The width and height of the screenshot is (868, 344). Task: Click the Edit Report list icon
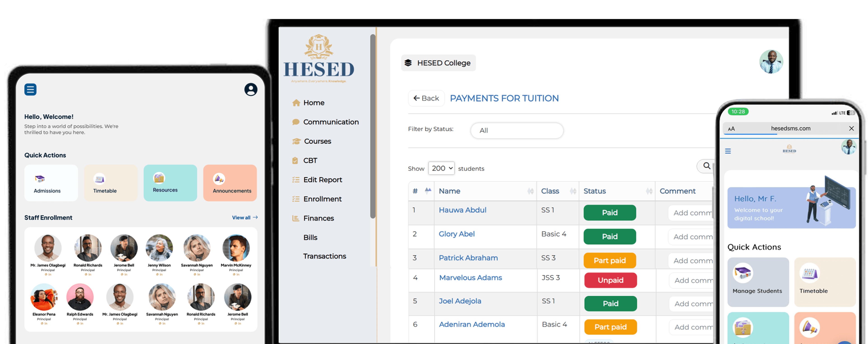pos(296,179)
